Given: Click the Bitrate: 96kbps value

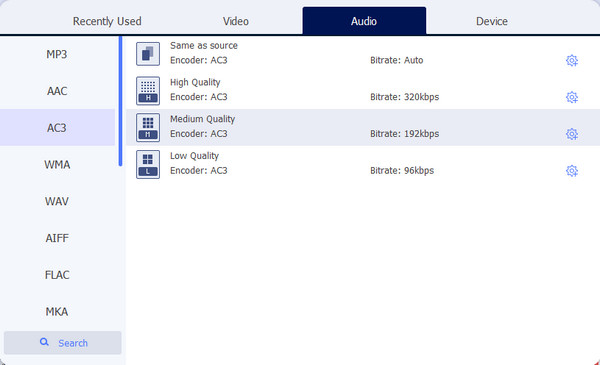Looking at the screenshot, I should (x=402, y=170).
